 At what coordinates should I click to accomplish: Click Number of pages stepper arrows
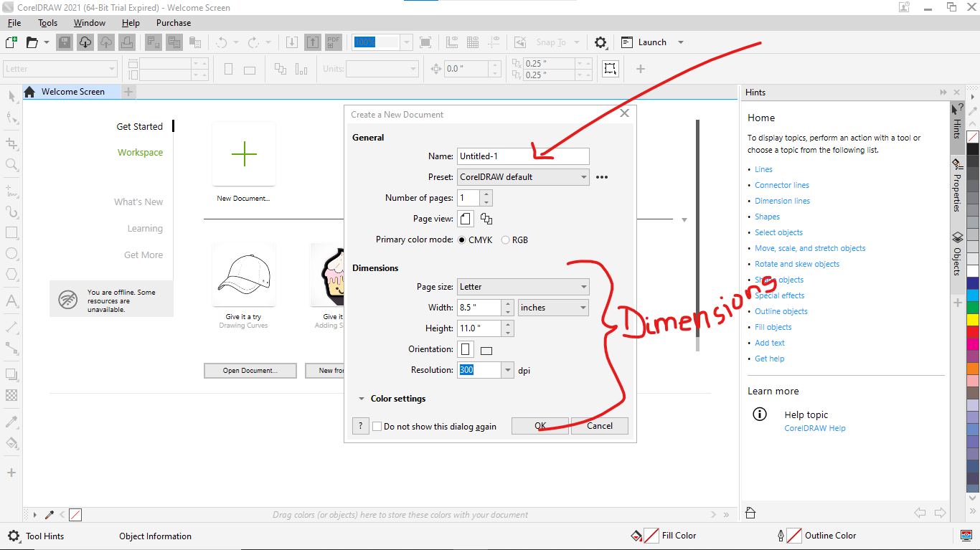pos(486,198)
